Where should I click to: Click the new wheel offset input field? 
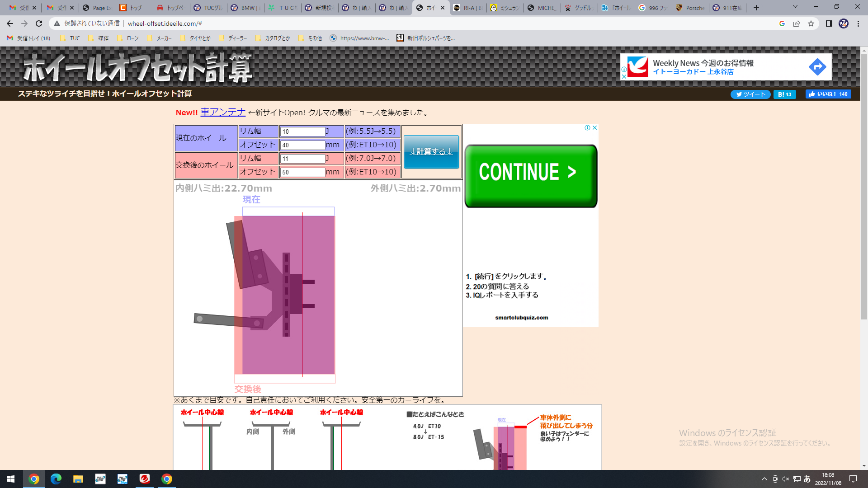point(302,172)
